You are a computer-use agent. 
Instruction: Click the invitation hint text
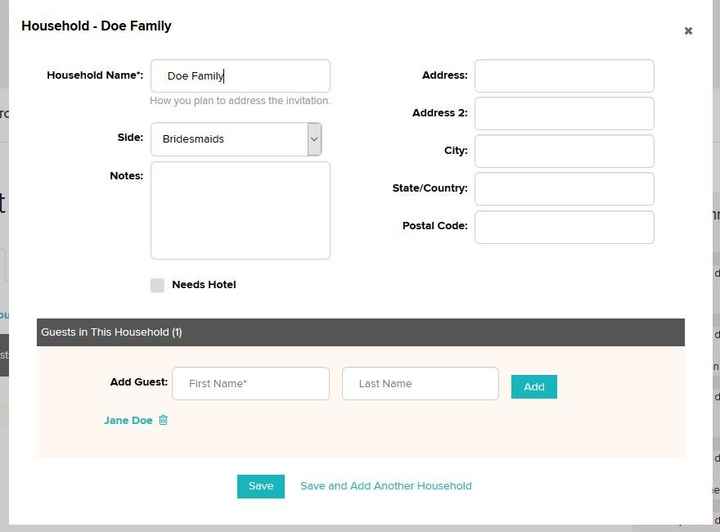point(239,101)
